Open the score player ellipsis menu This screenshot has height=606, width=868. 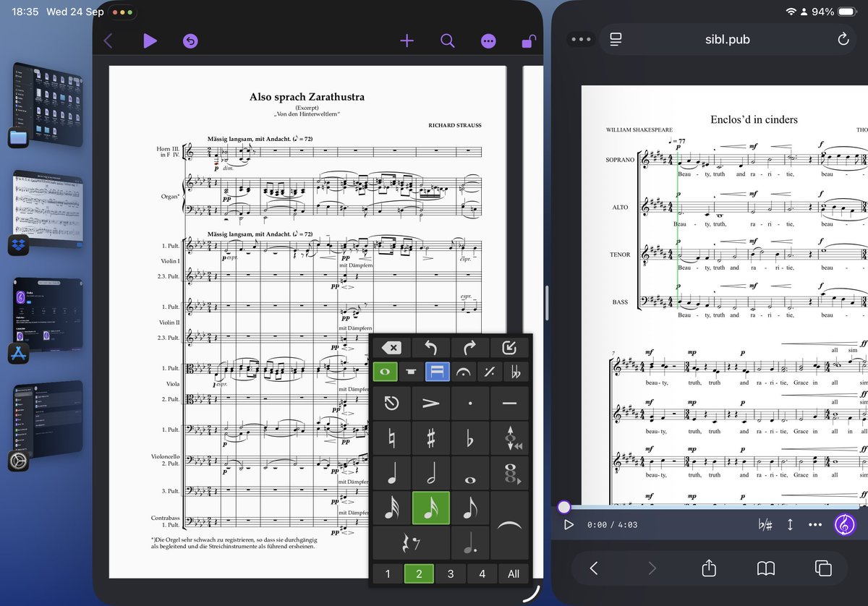pos(815,524)
